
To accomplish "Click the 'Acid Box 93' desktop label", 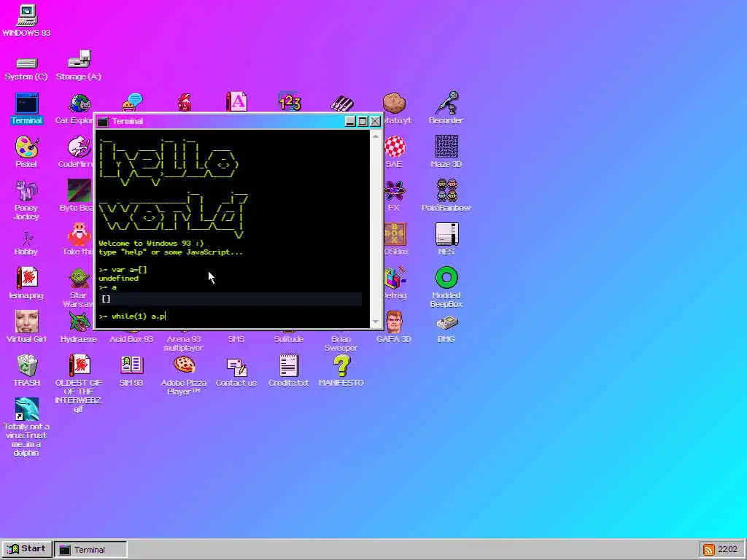I will coord(131,339).
